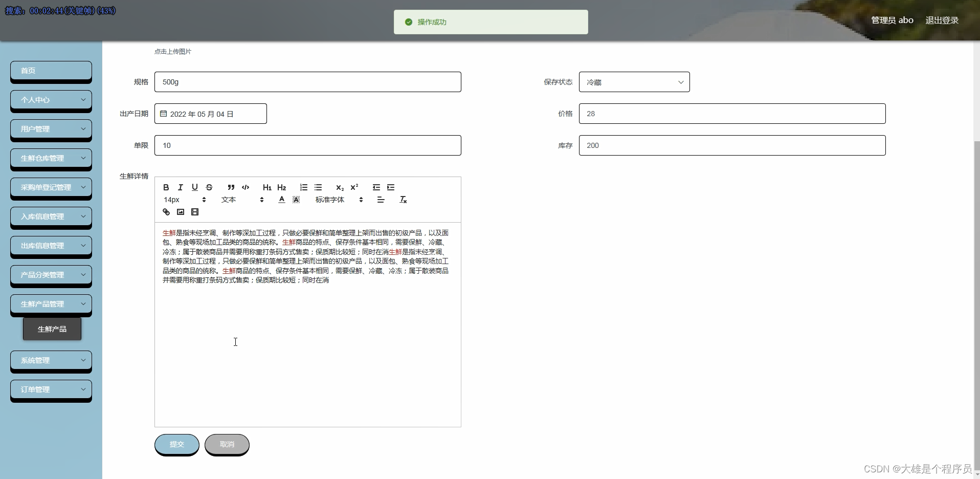Toggle the bullet list format

tap(318, 187)
